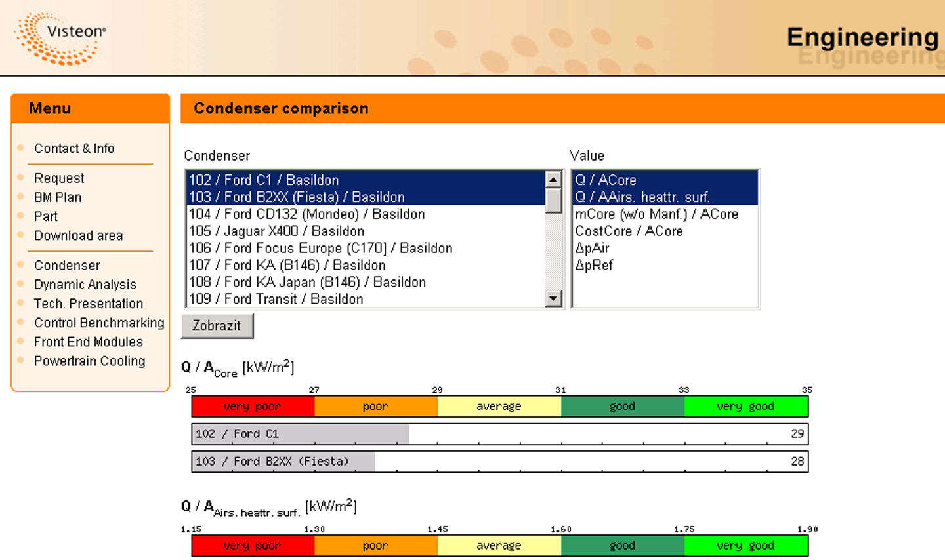
Task: Select Q / ACore value option
Action: point(665,180)
